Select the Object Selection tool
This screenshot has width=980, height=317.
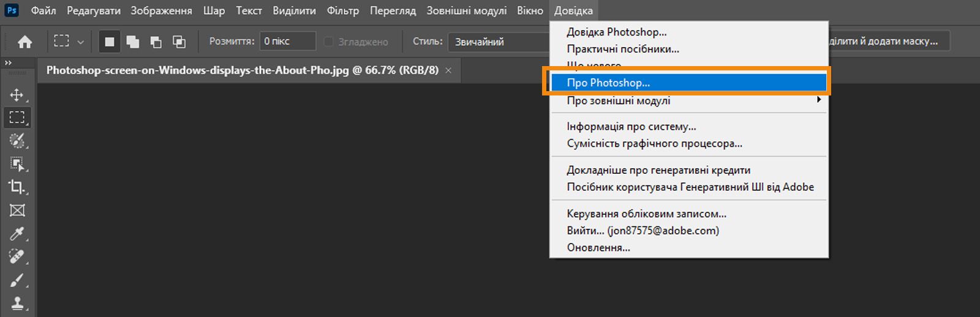click(17, 164)
